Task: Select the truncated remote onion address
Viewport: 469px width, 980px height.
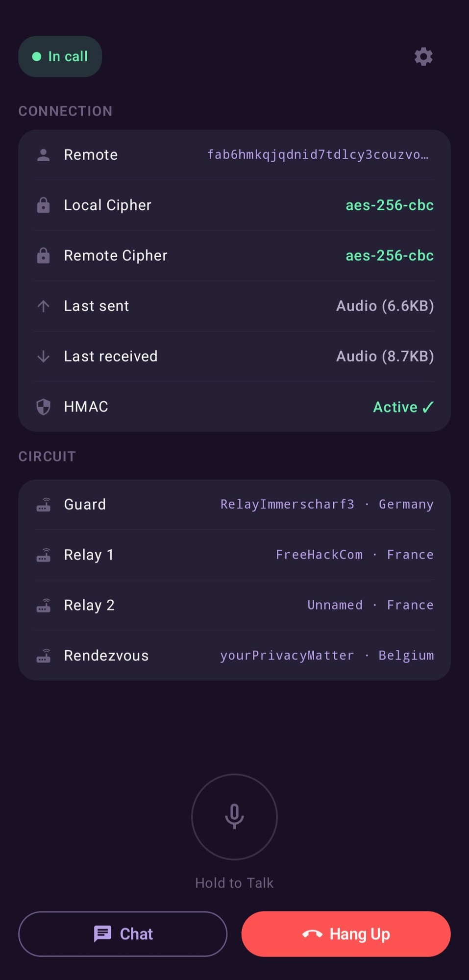Action: click(318, 155)
